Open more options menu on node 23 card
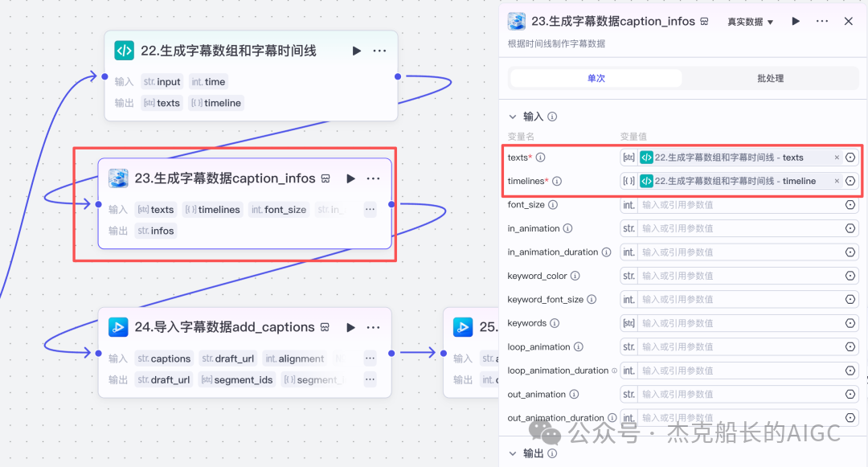 click(x=373, y=178)
